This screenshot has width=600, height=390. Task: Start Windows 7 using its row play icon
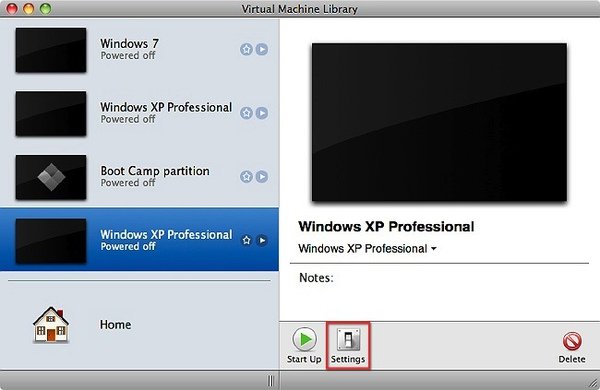tap(262, 49)
